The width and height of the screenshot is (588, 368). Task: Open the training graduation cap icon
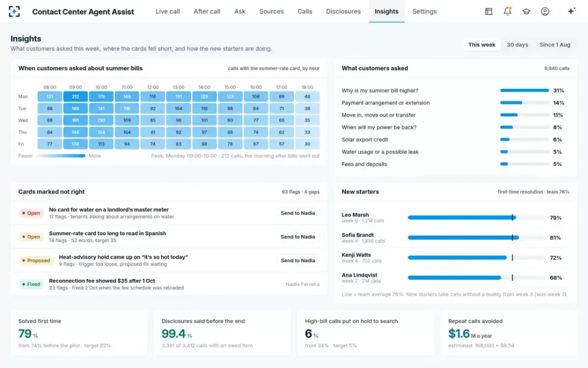point(526,11)
